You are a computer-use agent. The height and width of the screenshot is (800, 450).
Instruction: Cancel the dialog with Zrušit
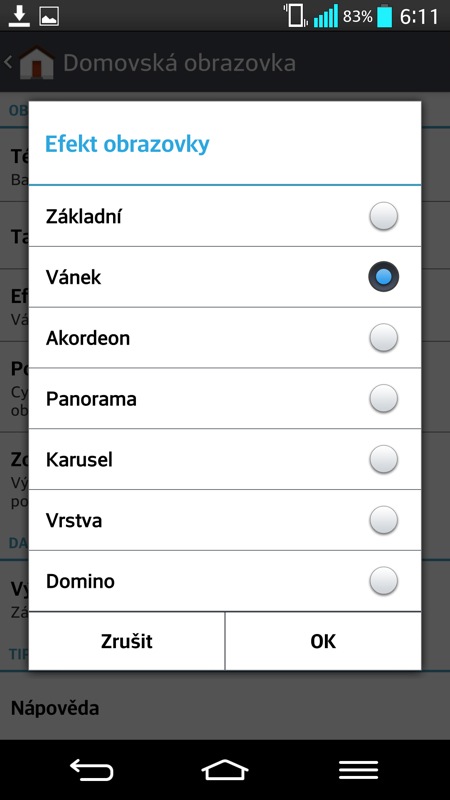(x=127, y=641)
